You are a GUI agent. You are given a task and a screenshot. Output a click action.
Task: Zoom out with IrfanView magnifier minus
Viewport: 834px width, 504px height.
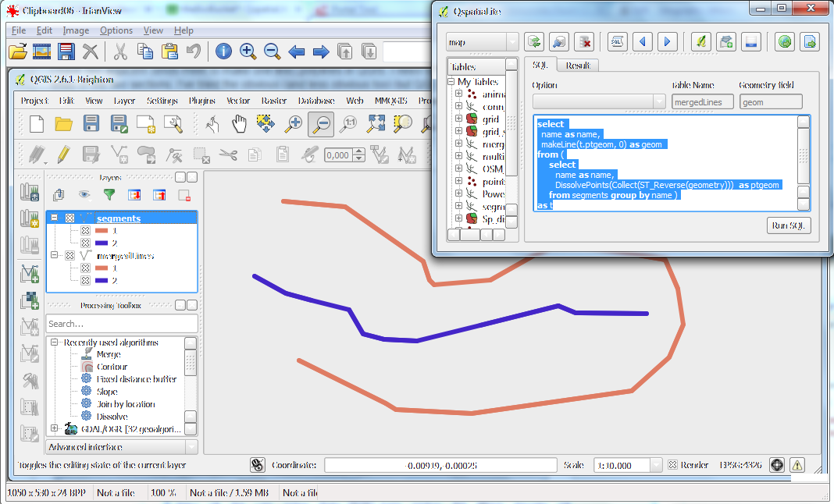click(273, 51)
